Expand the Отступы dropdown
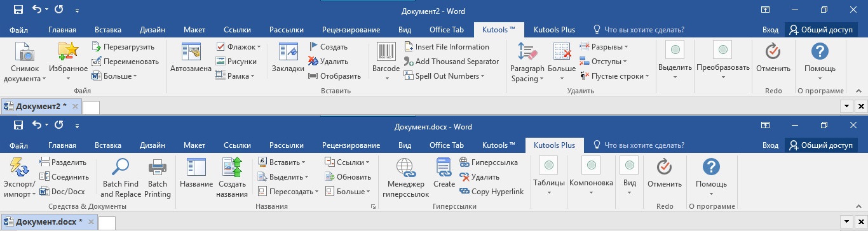This screenshot has width=868, height=231. 603,62
